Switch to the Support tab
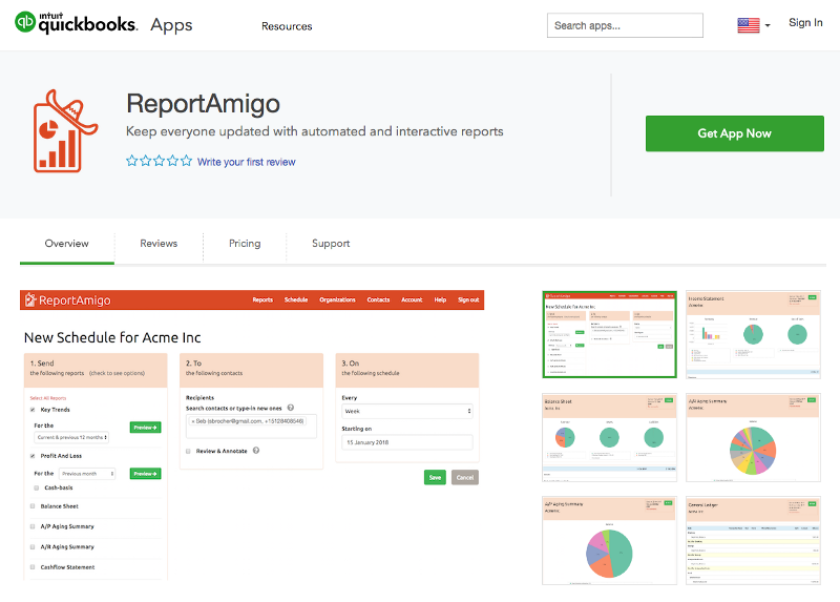 (331, 243)
